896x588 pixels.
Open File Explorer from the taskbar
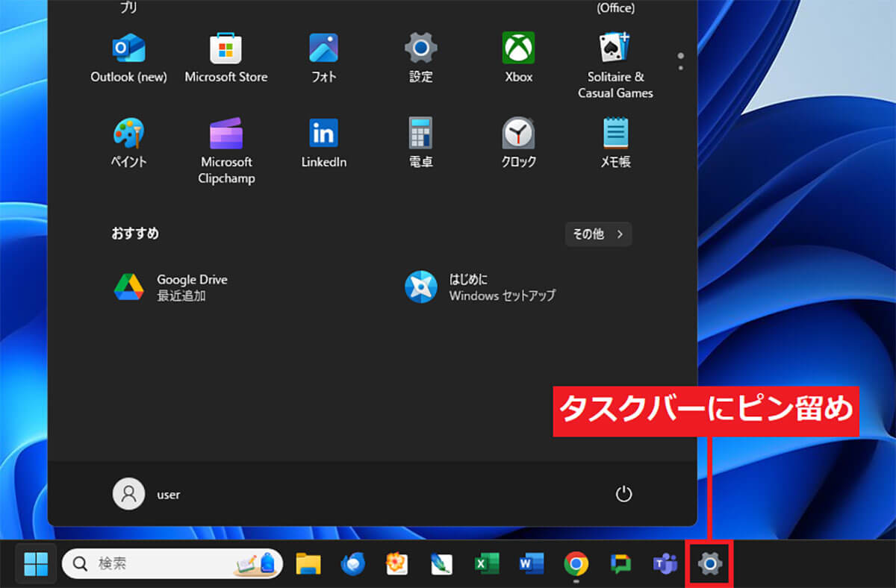308,564
